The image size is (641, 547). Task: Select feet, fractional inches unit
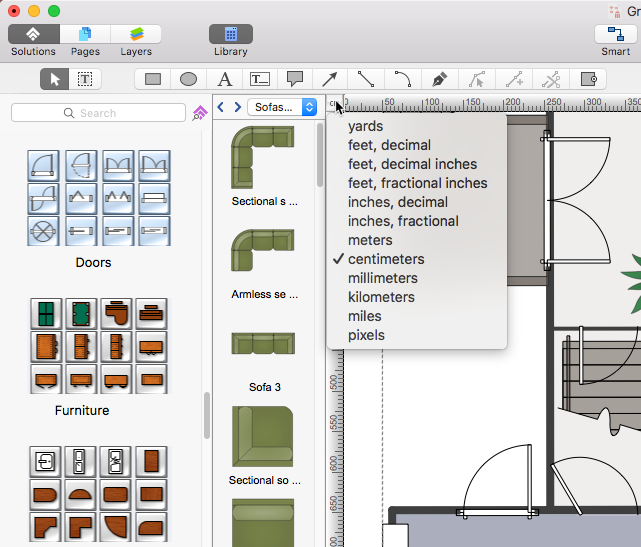tap(417, 183)
